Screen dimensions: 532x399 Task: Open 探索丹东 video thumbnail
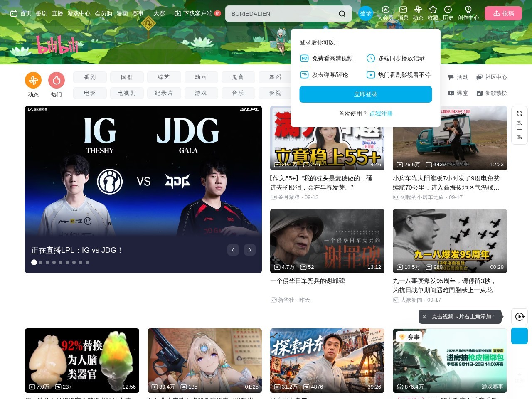click(x=327, y=360)
